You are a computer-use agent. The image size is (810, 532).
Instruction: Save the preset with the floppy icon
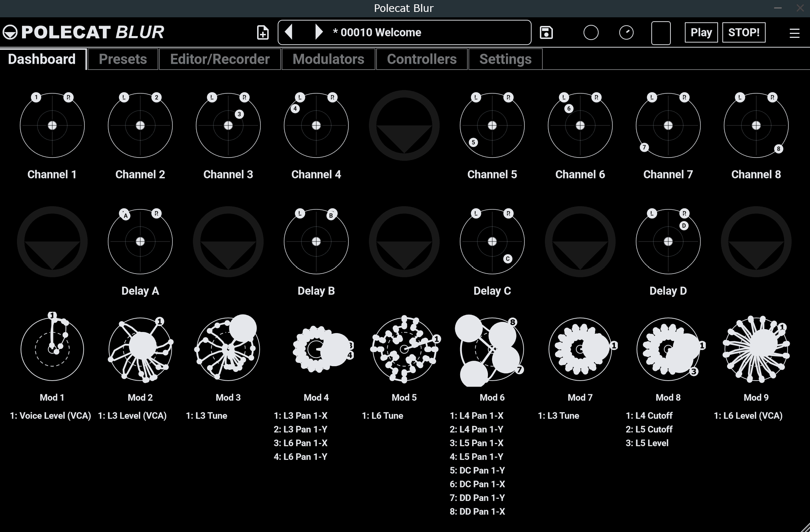(x=546, y=32)
